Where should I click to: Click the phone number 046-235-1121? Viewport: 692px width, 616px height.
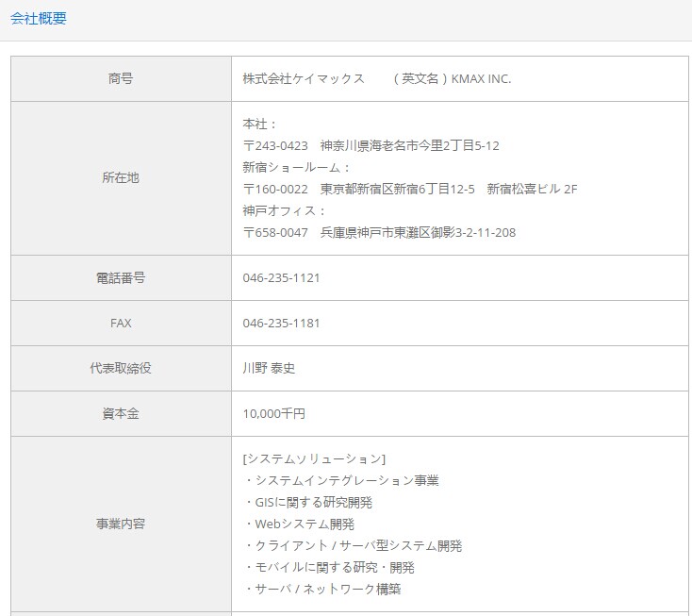click(281, 277)
